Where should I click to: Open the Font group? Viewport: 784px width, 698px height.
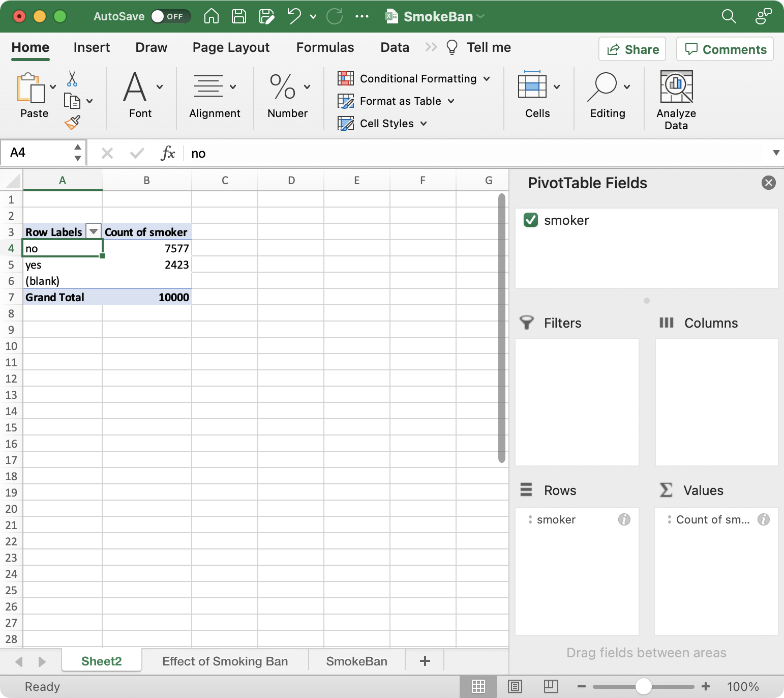pyautogui.click(x=140, y=95)
